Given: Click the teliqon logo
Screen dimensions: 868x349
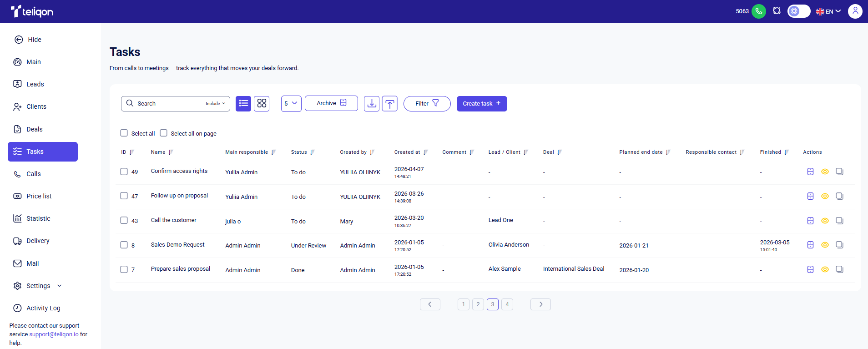Looking at the screenshot, I should tap(32, 11).
